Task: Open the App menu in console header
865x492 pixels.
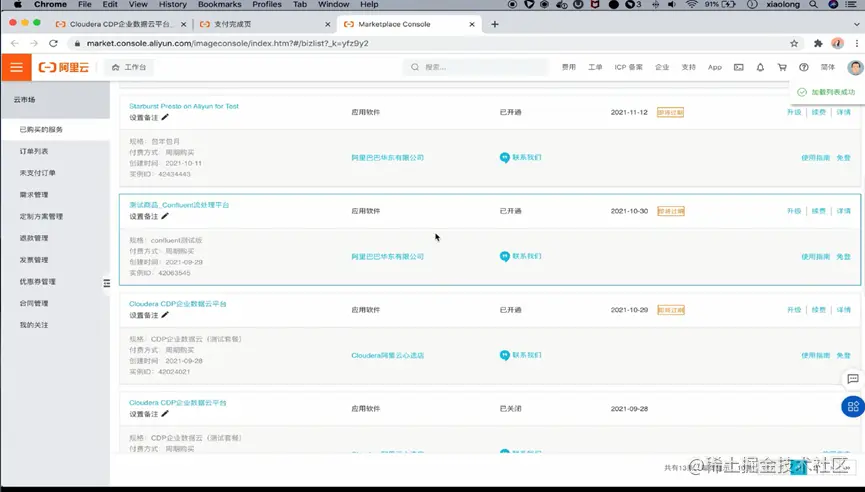Action: coord(714,67)
